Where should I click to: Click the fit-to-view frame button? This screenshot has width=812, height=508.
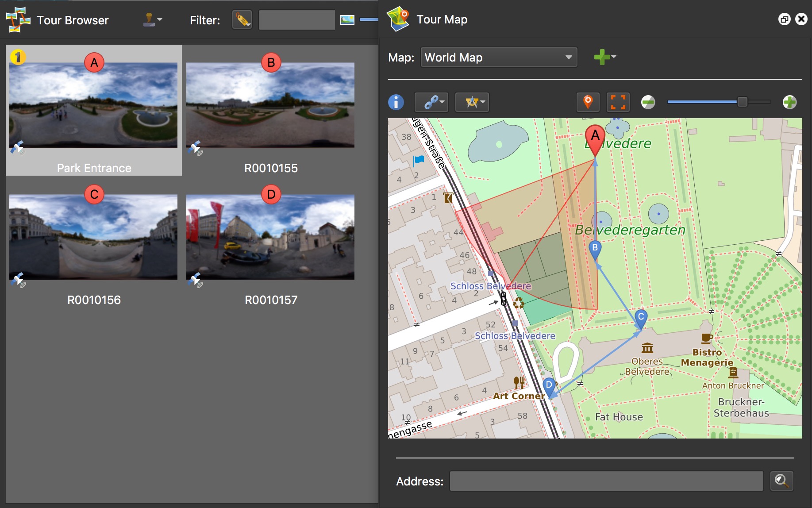click(618, 102)
